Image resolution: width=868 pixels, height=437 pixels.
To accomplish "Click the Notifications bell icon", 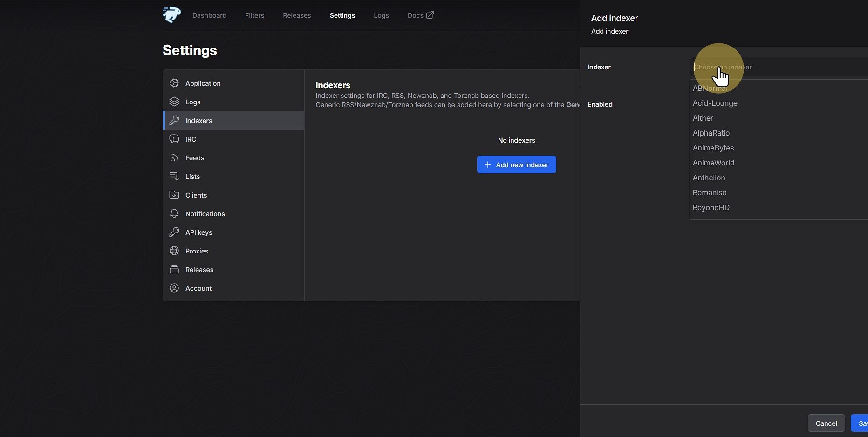I will coord(174,213).
